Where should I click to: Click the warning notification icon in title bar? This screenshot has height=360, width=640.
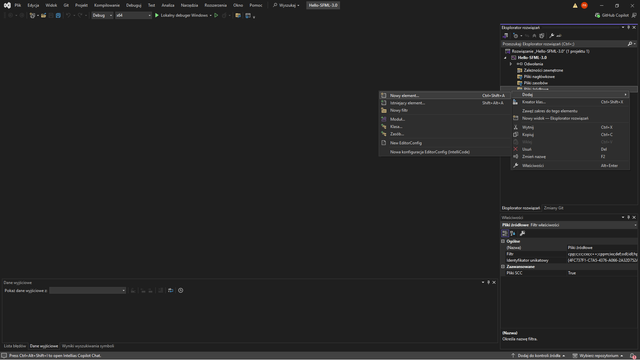pyautogui.click(x=575, y=5)
